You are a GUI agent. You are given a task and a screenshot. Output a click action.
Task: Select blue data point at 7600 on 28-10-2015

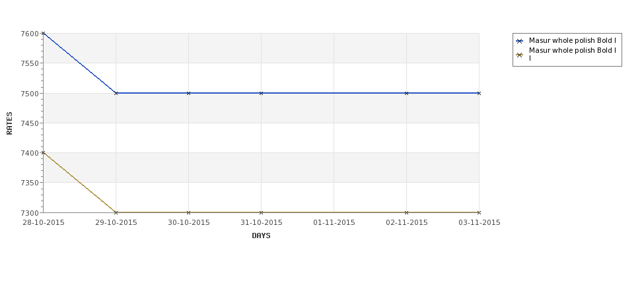click(43, 33)
